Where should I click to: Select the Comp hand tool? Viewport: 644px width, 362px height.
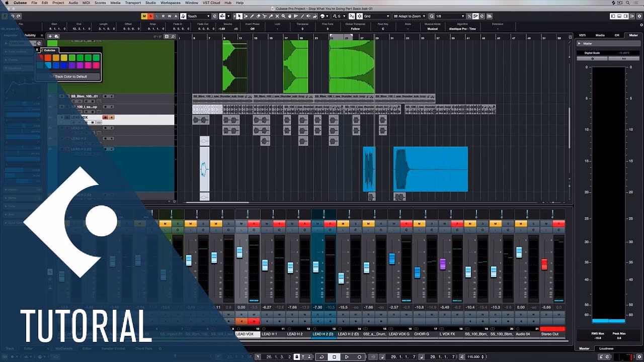(289, 16)
